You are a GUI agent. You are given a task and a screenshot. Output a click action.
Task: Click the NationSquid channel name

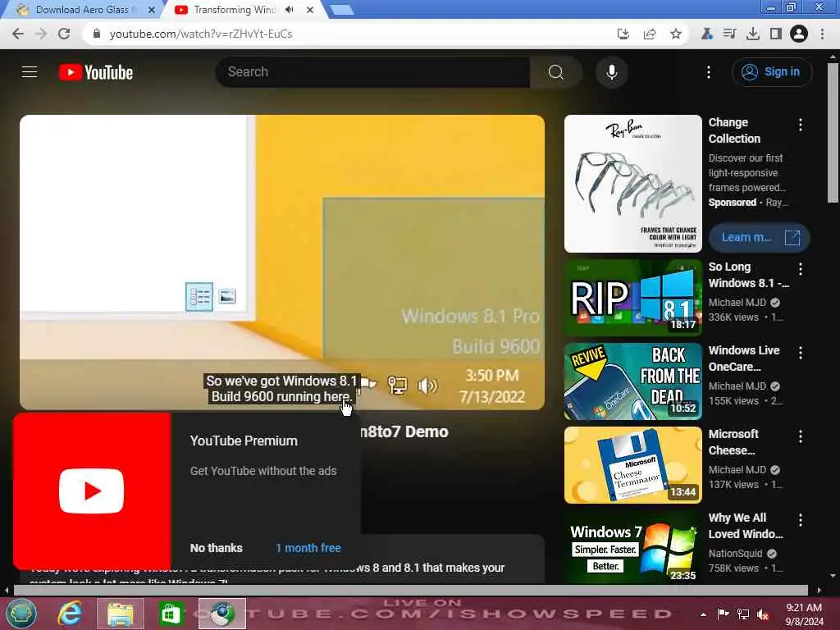point(735,554)
